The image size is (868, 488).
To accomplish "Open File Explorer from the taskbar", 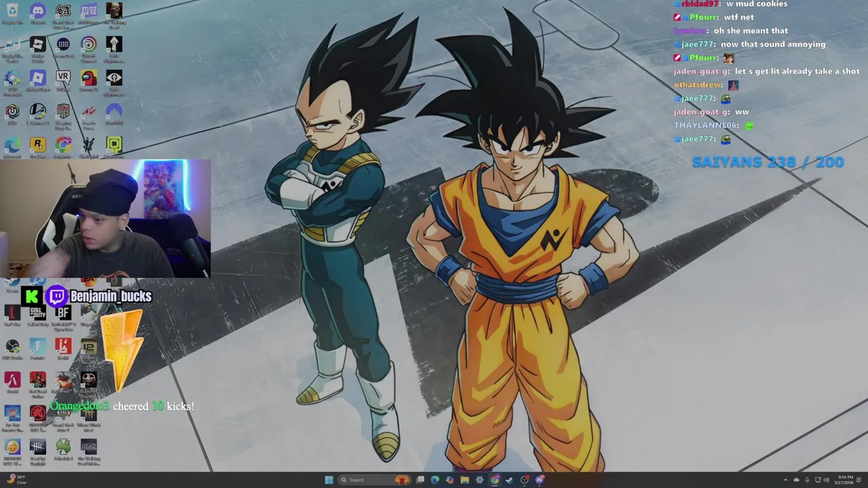I will (465, 480).
